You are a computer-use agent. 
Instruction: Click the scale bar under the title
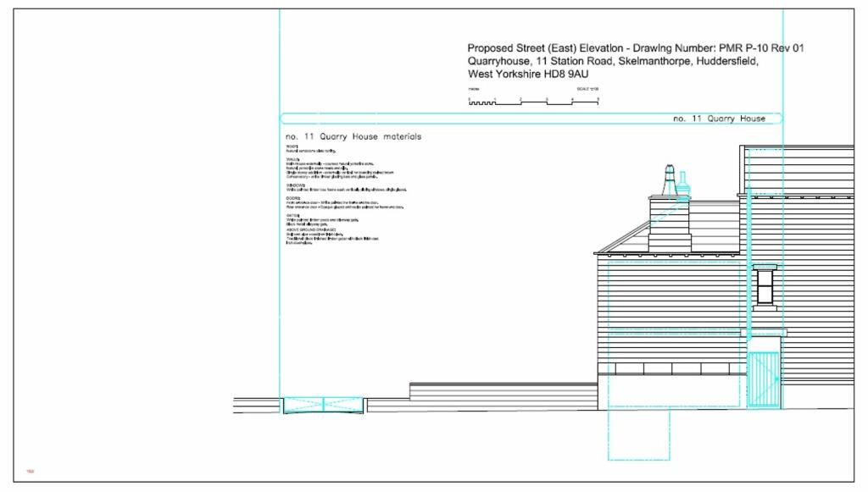pos(533,102)
